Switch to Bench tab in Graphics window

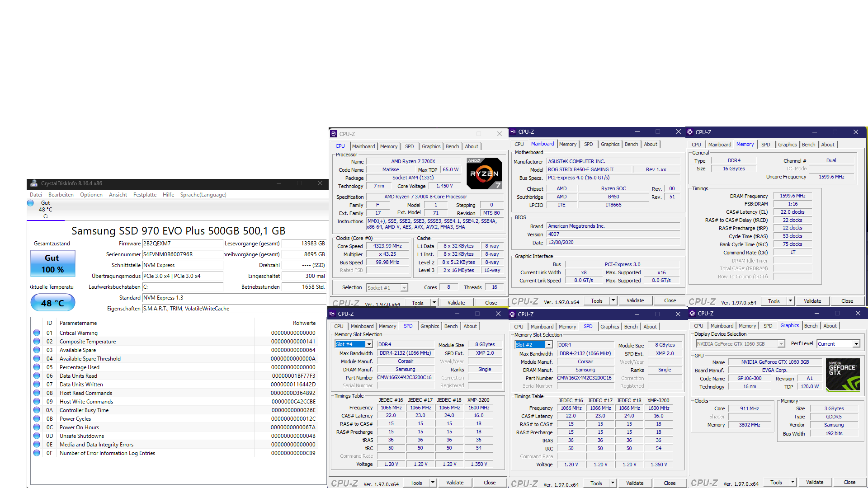coord(811,326)
